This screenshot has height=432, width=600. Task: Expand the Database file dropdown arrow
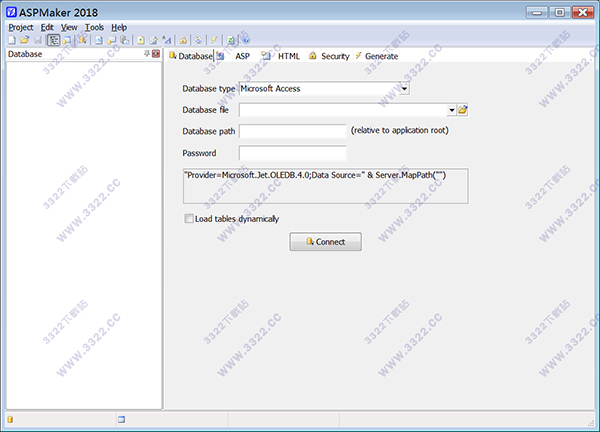click(x=452, y=110)
